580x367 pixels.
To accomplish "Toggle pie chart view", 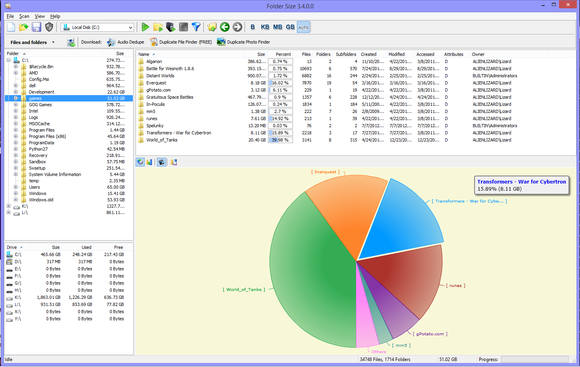I will pos(140,162).
